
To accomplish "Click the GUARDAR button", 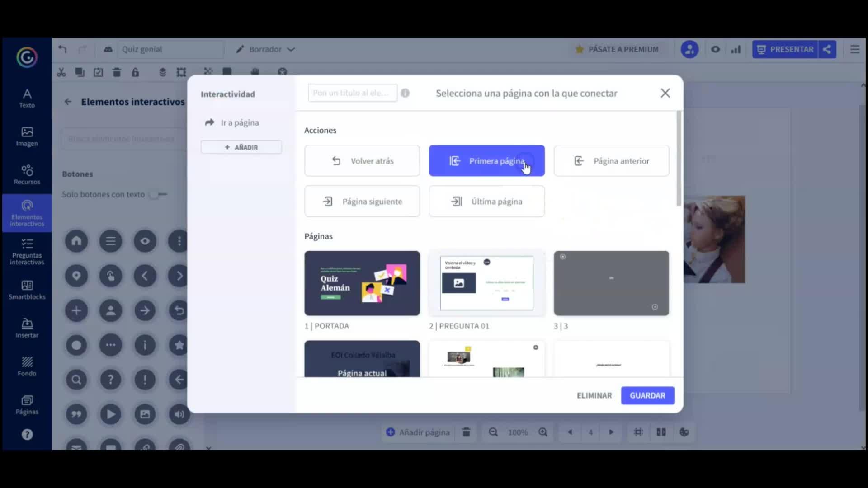I will [647, 395].
